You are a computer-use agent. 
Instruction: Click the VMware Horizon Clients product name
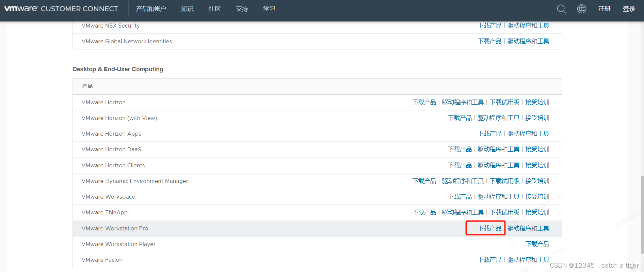point(113,165)
